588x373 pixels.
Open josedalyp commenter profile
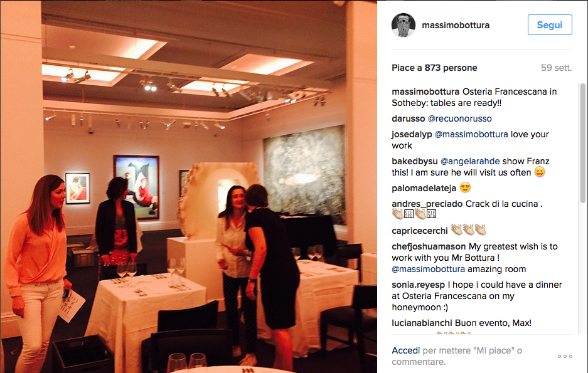point(412,134)
